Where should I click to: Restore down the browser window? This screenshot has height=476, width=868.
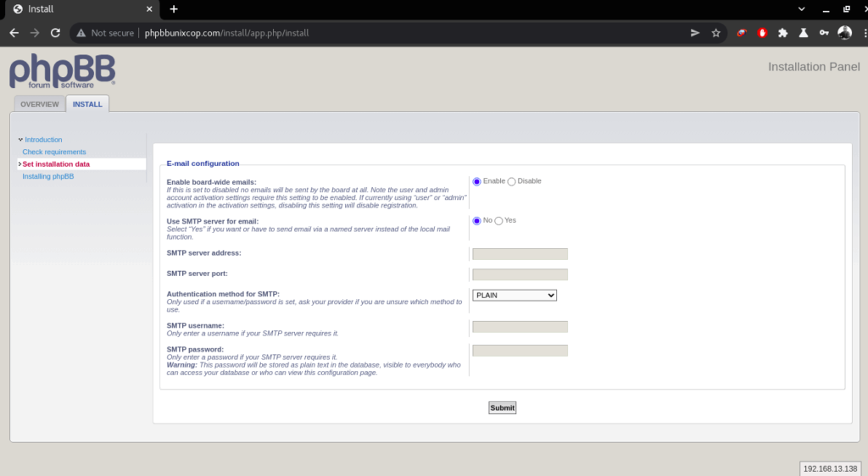[847, 8]
